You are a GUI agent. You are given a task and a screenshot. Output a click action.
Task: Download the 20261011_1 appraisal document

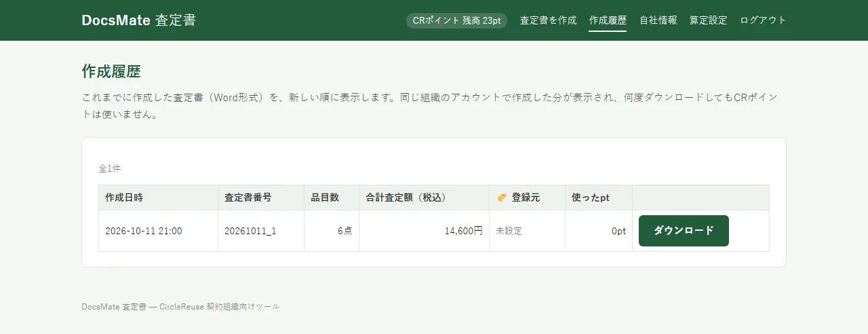point(684,231)
